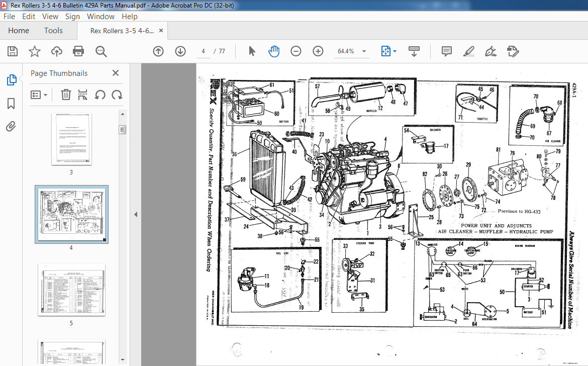
Task: Open the Sign document pen tool
Action: [491, 51]
